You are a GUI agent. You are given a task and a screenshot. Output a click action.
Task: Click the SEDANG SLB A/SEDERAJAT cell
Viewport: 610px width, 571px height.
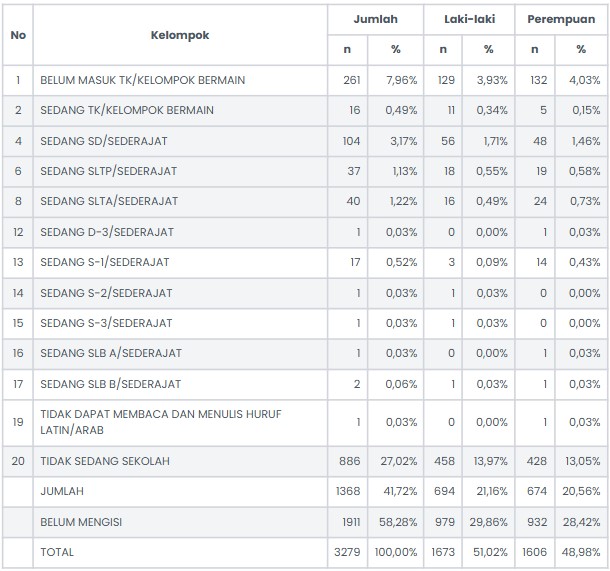point(180,354)
